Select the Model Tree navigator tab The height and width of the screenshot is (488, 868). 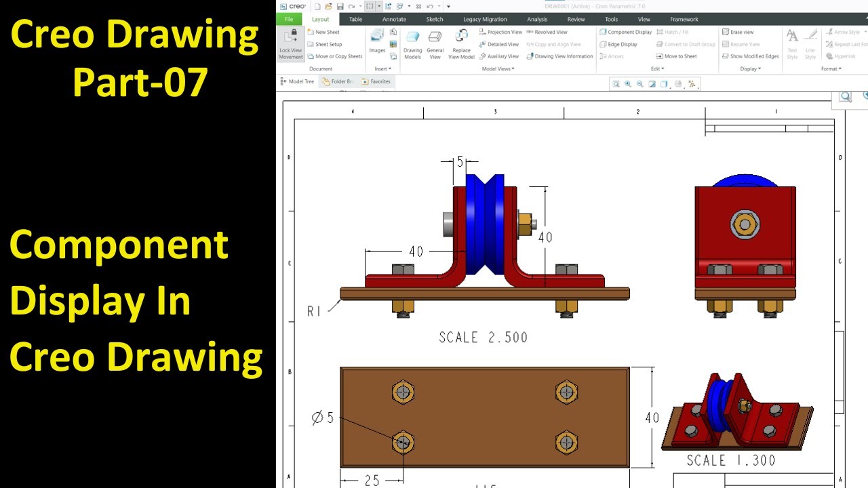click(x=298, y=81)
